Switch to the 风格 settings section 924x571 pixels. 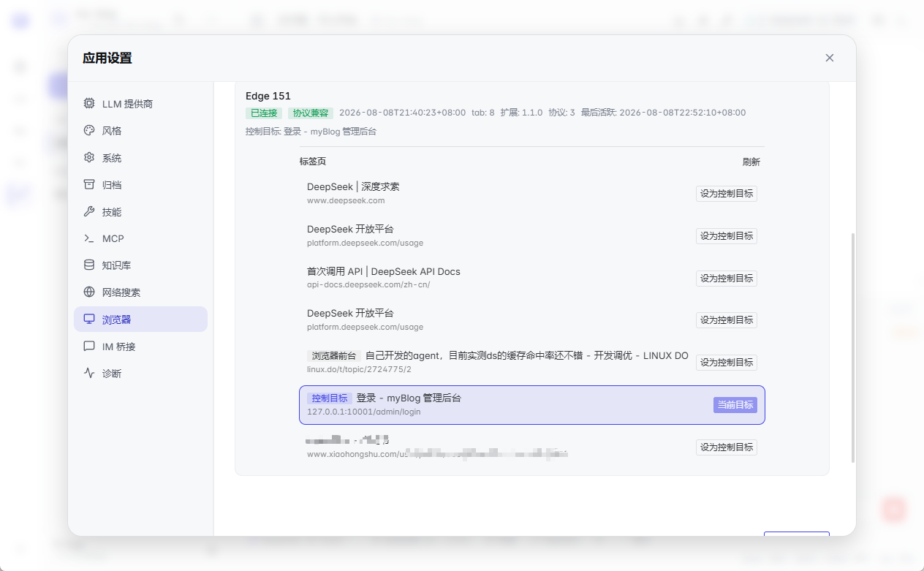point(140,131)
